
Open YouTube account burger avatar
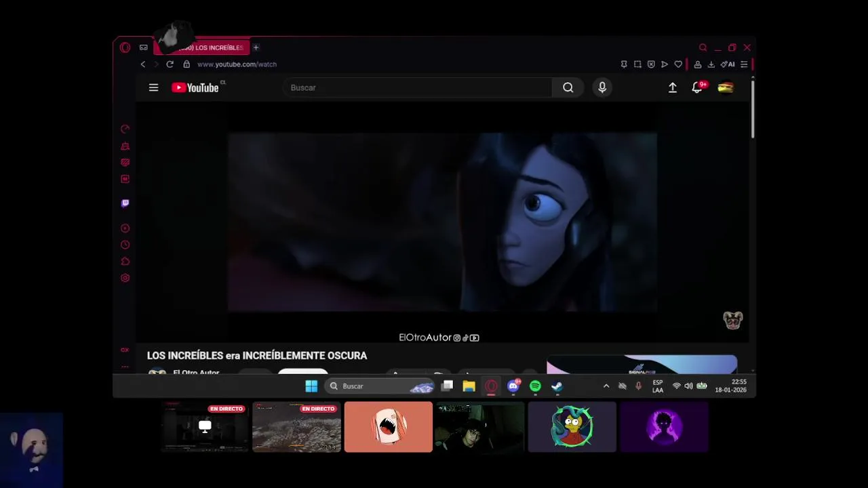click(x=726, y=87)
